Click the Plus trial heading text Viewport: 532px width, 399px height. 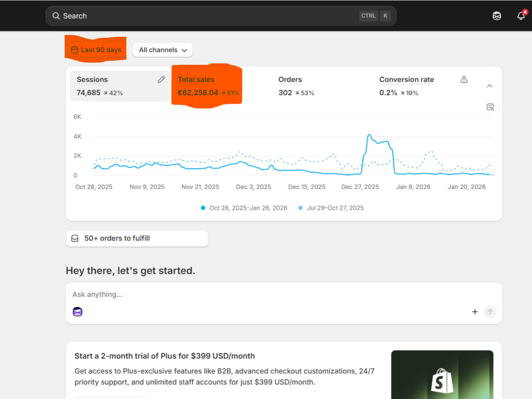[x=164, y=356]
